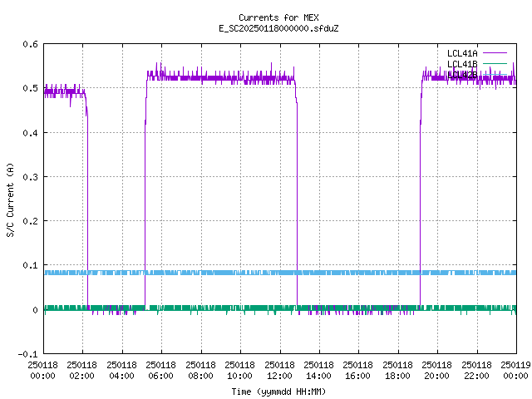
Task: Click the 250119 00:00 x-axis tick label
Action: click(x=515, y=371)
